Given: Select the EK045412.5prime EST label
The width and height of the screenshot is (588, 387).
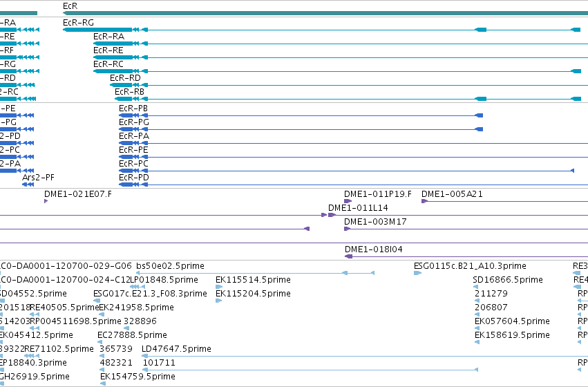Looking at the screenshot, I should point(37,336).
